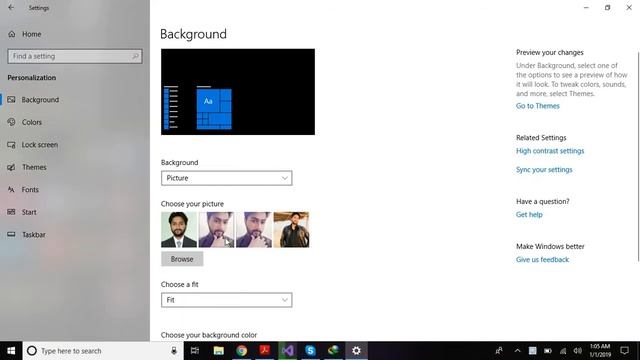
Task: Restore down the Settings window
Action: [607, 7]
